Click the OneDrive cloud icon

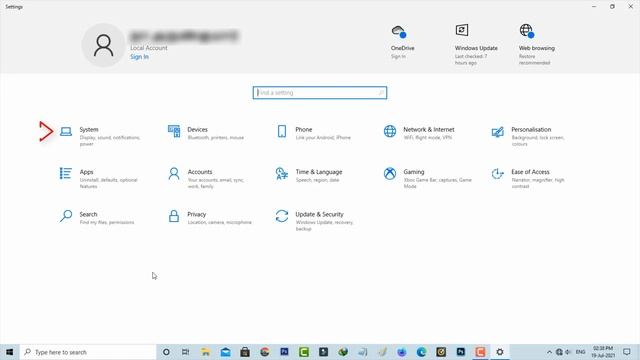click(399, 31)
